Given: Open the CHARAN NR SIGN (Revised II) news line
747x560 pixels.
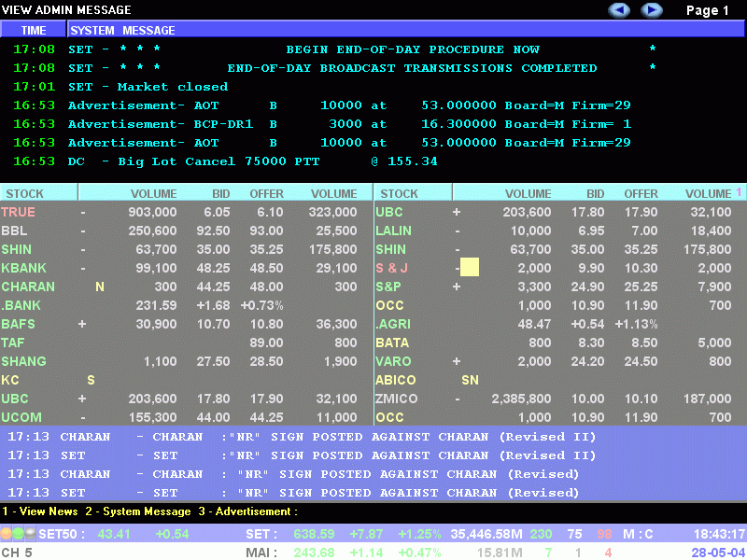Looking at the screenshot, I should click(302, 437).
